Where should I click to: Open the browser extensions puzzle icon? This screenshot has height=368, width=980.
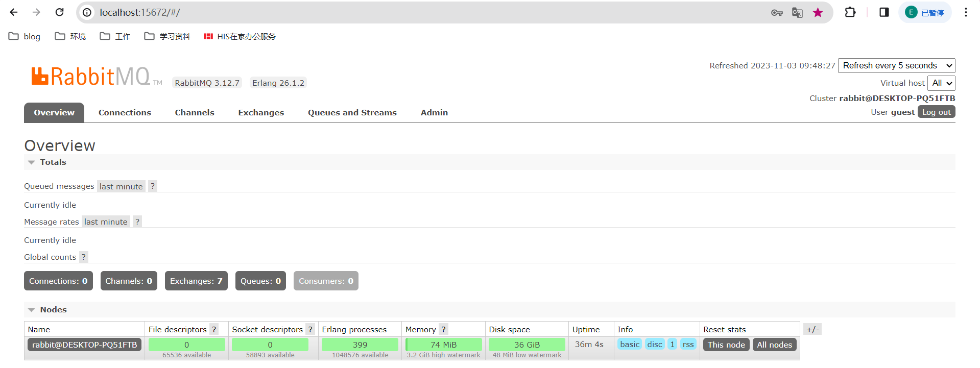tap(850, 12)
